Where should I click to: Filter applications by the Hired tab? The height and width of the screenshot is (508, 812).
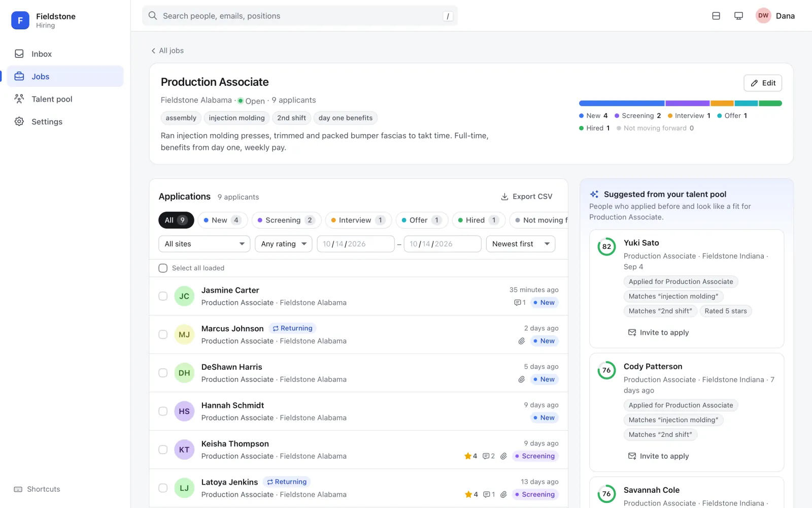pos(479,220)
